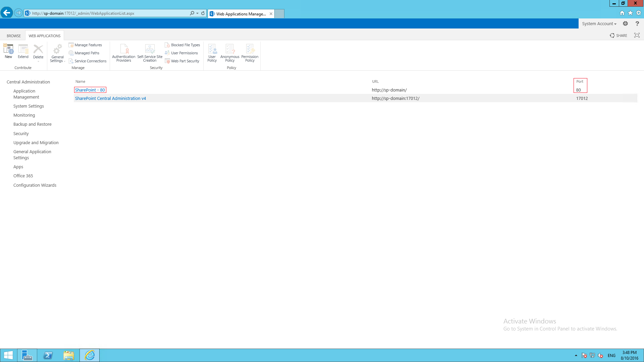This screenshot has height=362, width=644.
Task: Open a new browser tab
Action: [x=279, y=14]
